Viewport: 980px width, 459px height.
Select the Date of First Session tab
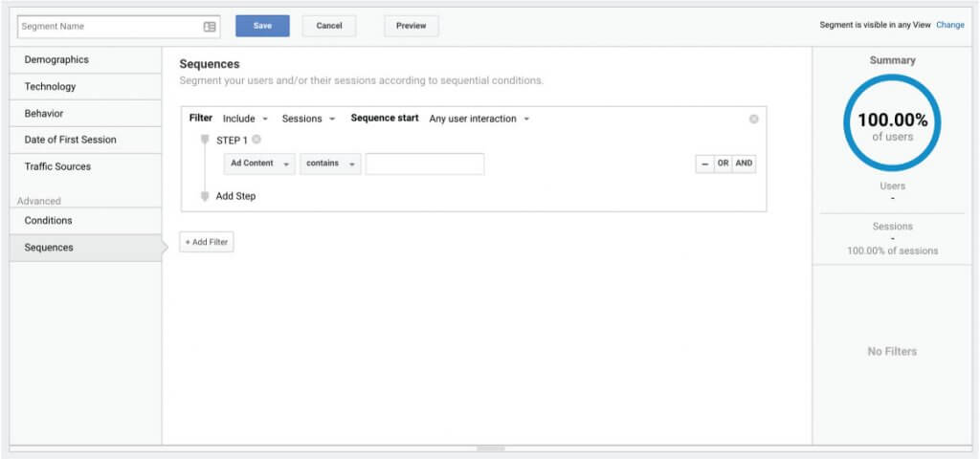[85, 140]
